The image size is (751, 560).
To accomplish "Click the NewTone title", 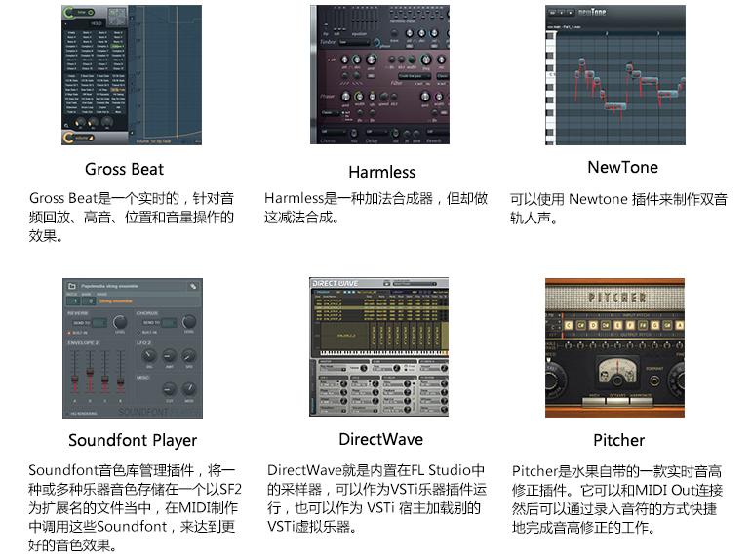I will tap(622, 167).
